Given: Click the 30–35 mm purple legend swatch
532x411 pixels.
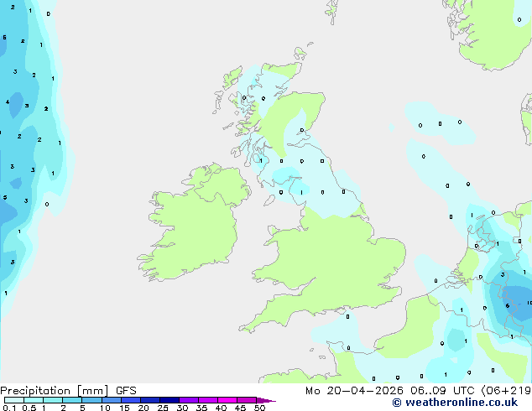Looking at the screenshot, I should [189, 400].
